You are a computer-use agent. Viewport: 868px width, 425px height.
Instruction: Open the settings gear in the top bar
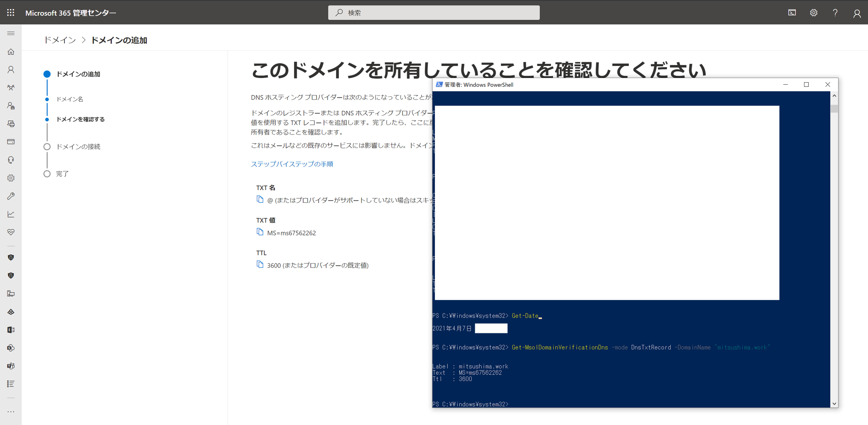[x=814, y=13]
